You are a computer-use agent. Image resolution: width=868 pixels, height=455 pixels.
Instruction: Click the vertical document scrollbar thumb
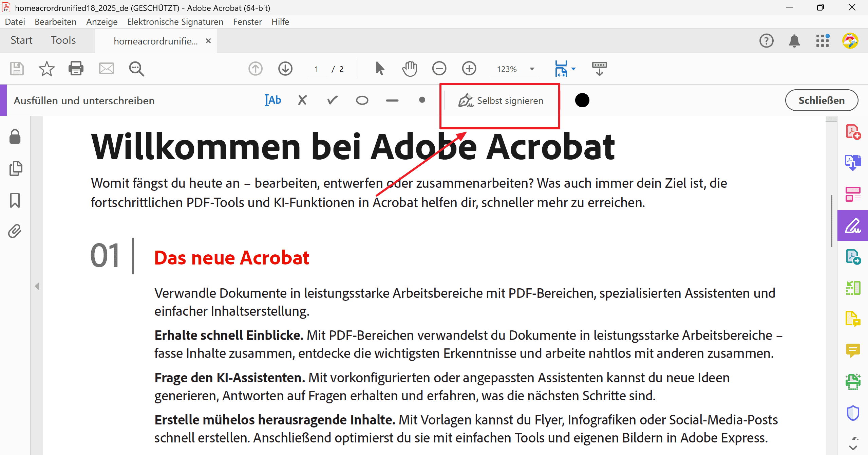831,221
